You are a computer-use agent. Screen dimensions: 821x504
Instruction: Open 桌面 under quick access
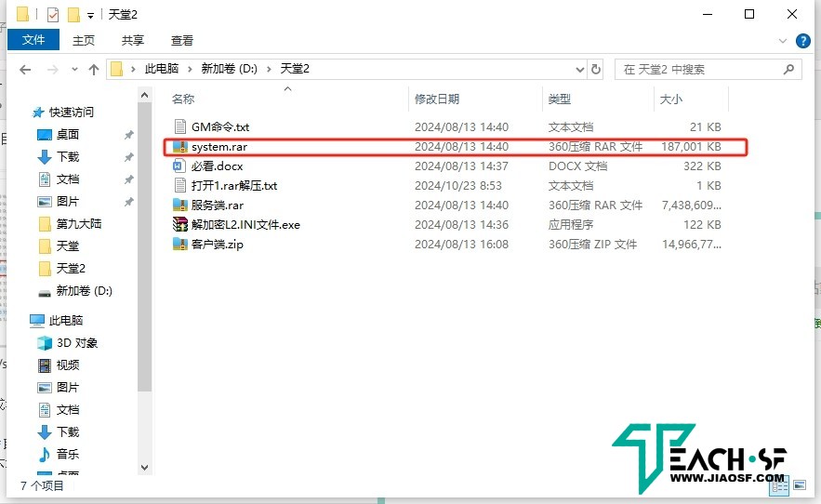(68, 134)
